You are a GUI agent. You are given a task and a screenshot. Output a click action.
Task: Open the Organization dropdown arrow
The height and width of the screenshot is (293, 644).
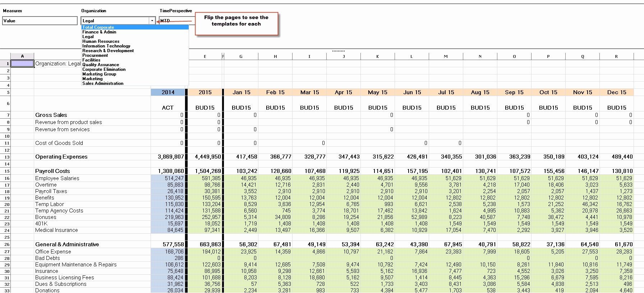152,21
